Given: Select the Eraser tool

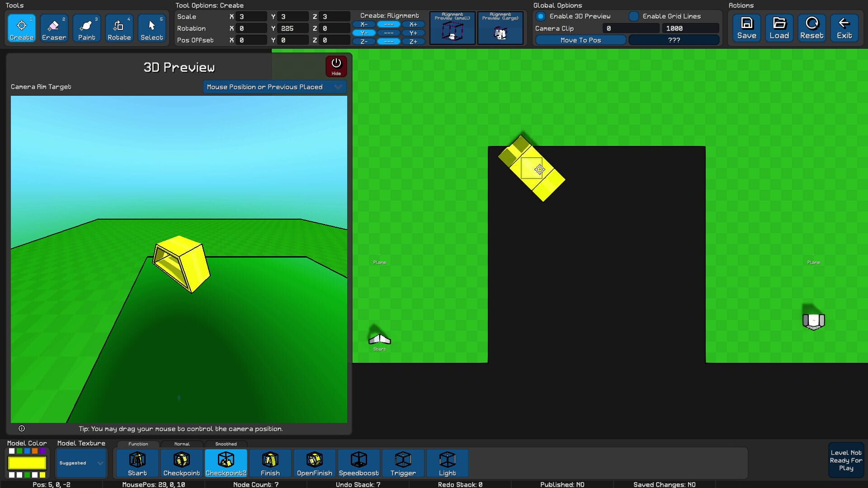Looking at the screenshot, I should [x=54, y=28].
